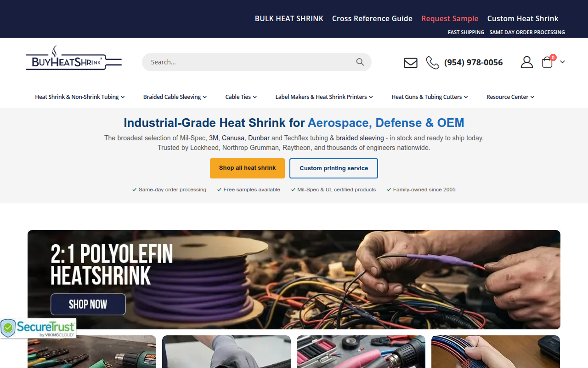
Task: Expand the cart dropdown arrow
Action: (x=562, y=62)
